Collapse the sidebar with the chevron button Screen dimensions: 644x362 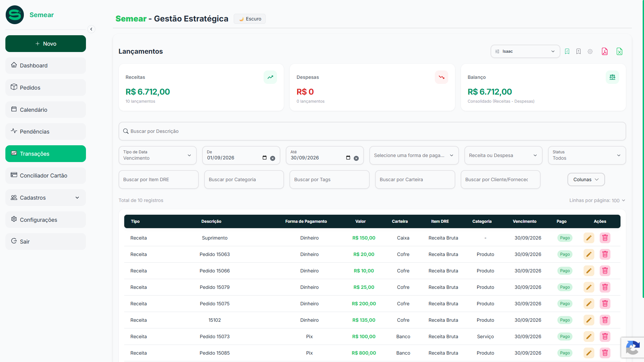(91, 29)
